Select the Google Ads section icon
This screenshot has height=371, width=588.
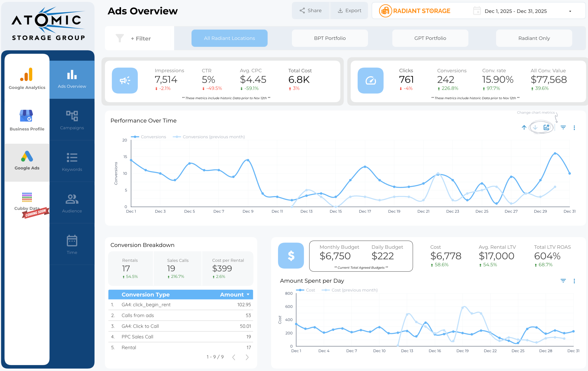click(x=27, y=156)
